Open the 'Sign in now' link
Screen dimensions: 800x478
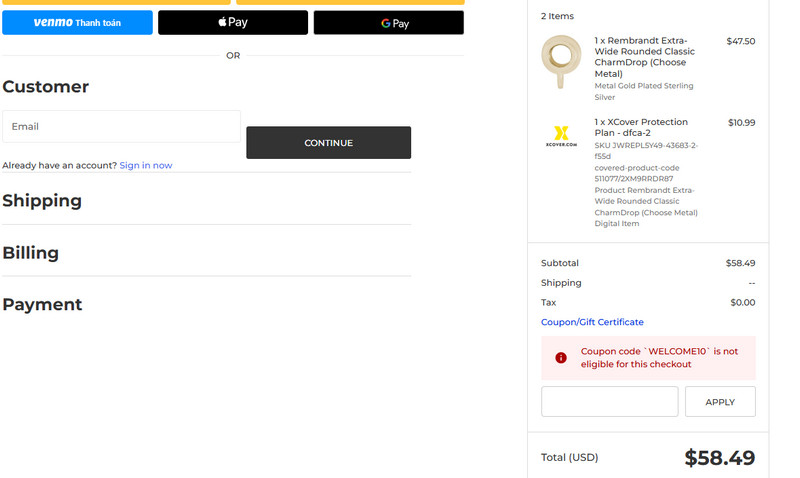pos(146,165)
